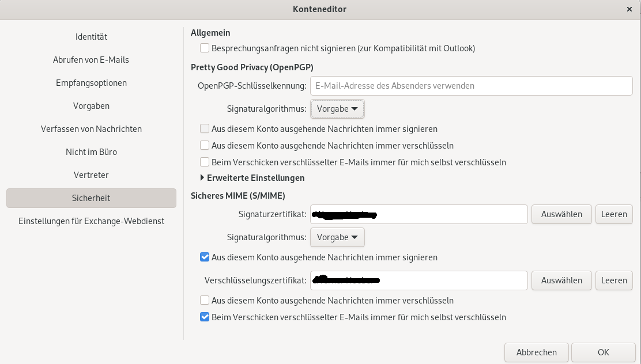Enable 'Besprechungsanfragen nicht signieren' checkbox
The width and height of the screenshot is (641, 364).
click(205, 48)
